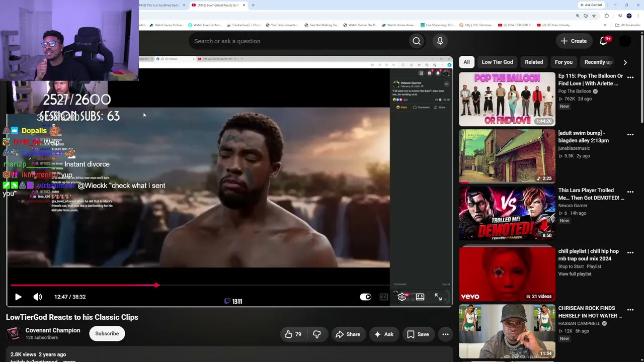Open the browser zoom magnifier icon

click(x=578, y=16)
